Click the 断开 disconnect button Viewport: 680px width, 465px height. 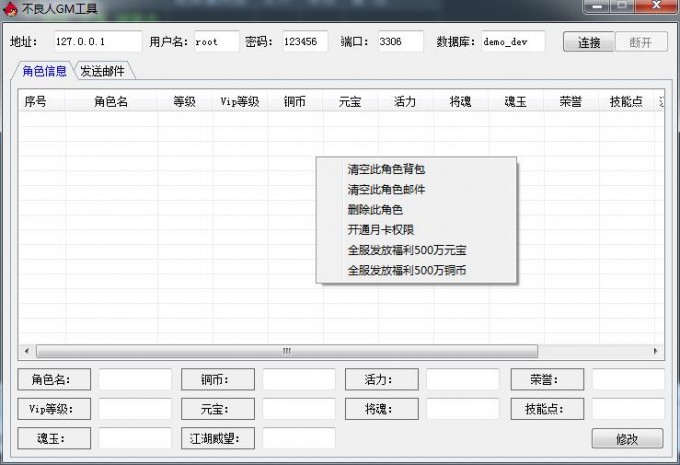coord(641,42)
